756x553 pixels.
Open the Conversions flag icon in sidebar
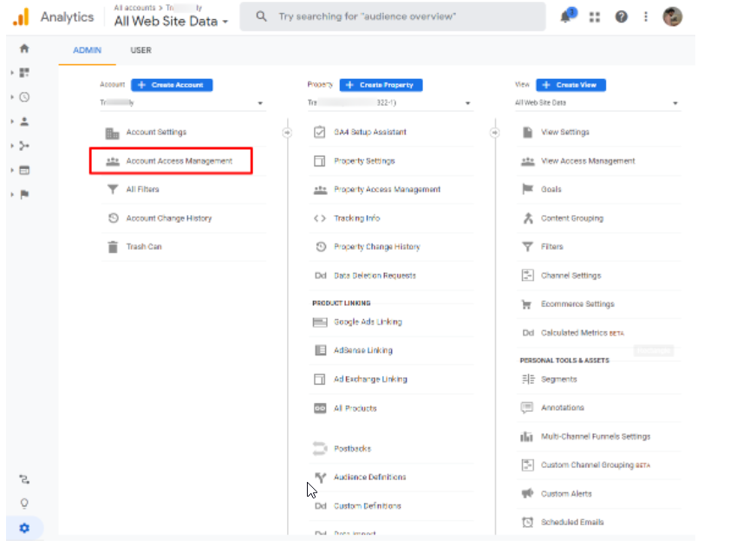click(x=24, y=194)
